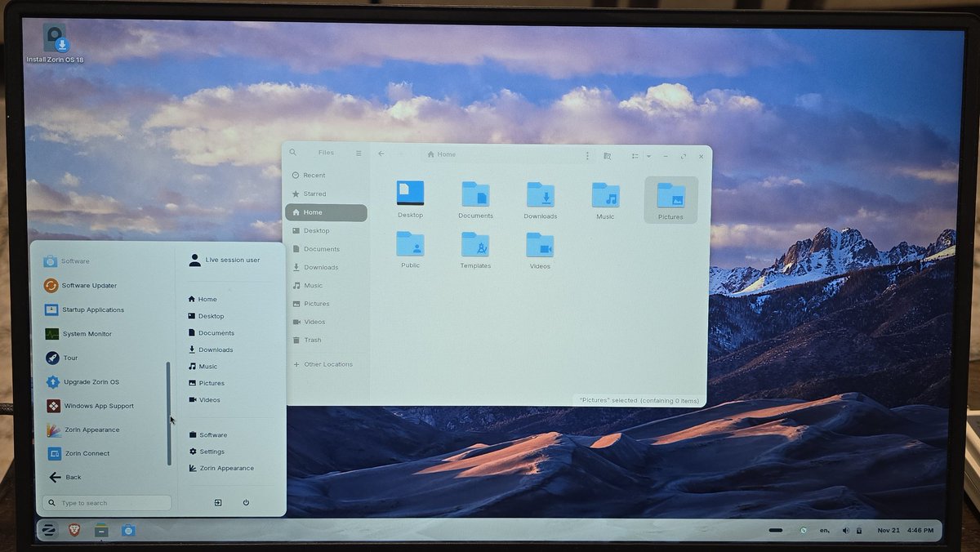Open Zorin Appearance in the apps list
The height and width of the screenshot is (552, 980).
click(82, 430)
